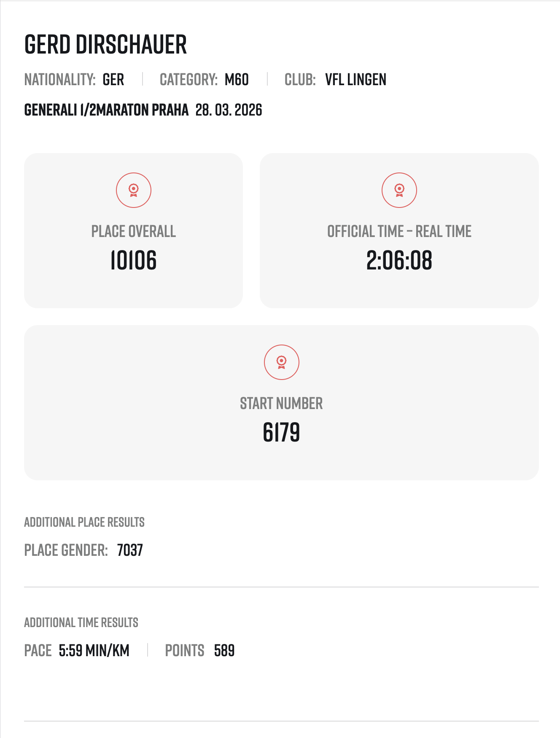Click the medal icon above Place Overall
The width and height of the screenshot is (560, 738).
134,190
